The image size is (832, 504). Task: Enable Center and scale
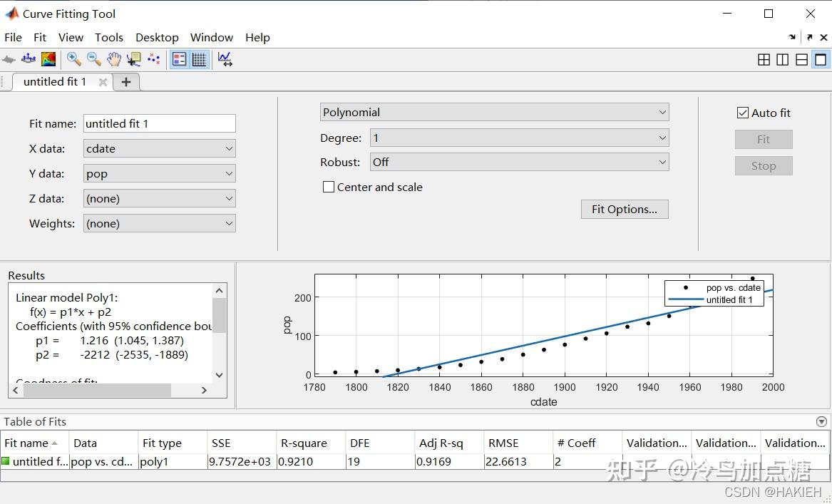click(329, 187)
